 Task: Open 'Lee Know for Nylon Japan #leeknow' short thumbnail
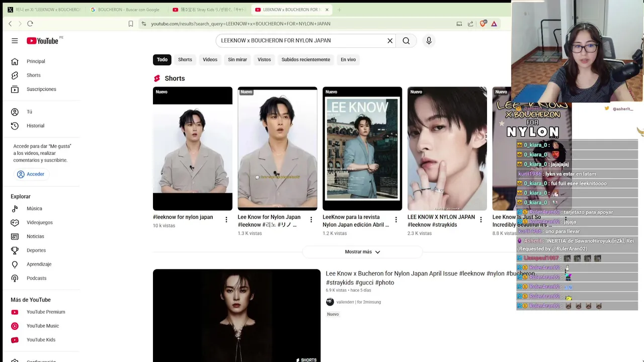[278, 149]
